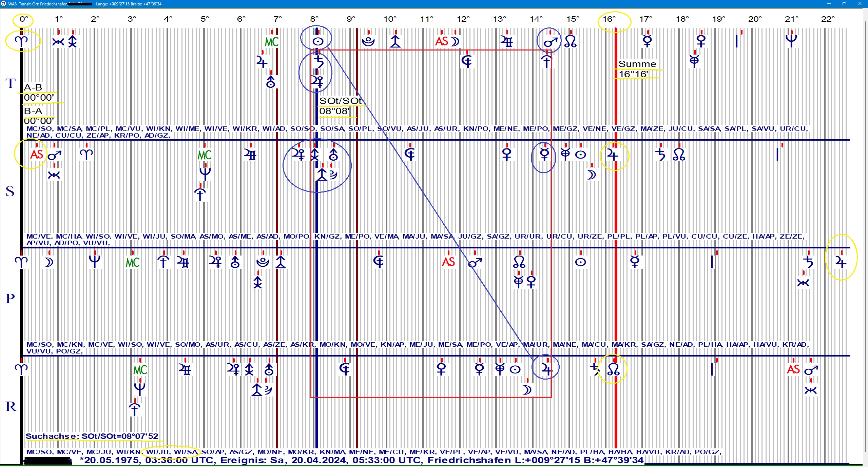Click the 16°16' sum value
868x467 pixels.
point(633,74)
